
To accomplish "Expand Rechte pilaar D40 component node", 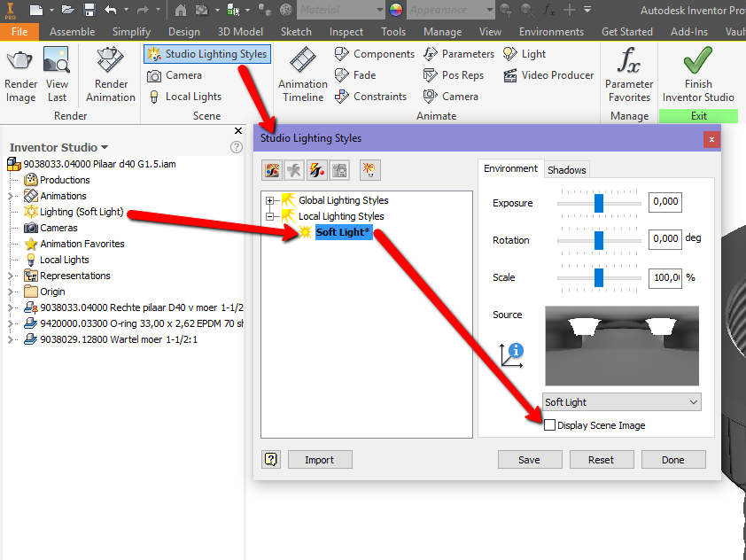I will (11, 307).
